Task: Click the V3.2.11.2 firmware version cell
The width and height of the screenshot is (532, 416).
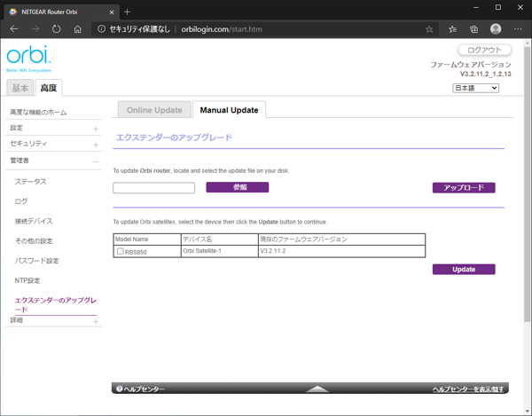Action: (x=341, y=251)
